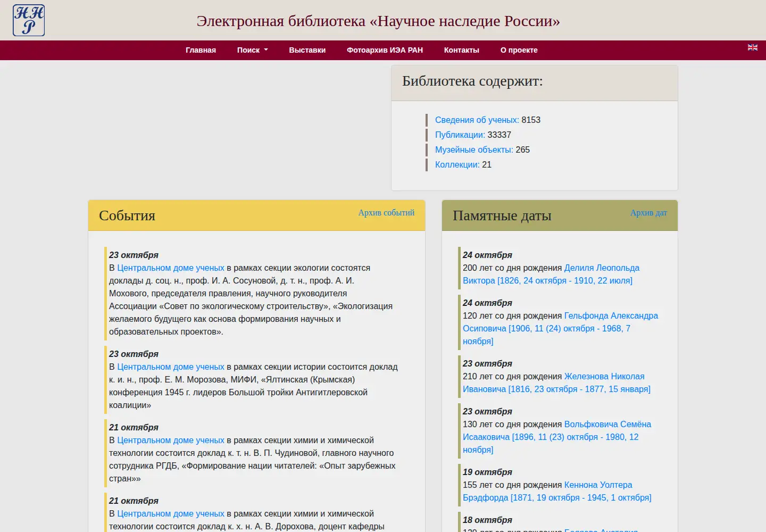
Task: Open the Архив событий link
Action: click(x=386, y=213)
